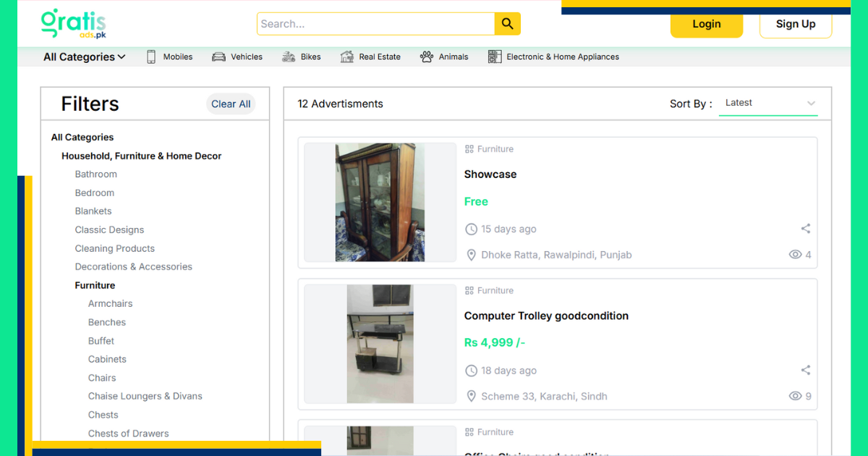Click the Sign Up button
This screenshot has width=868, height=456.
(x=796, y=24)
